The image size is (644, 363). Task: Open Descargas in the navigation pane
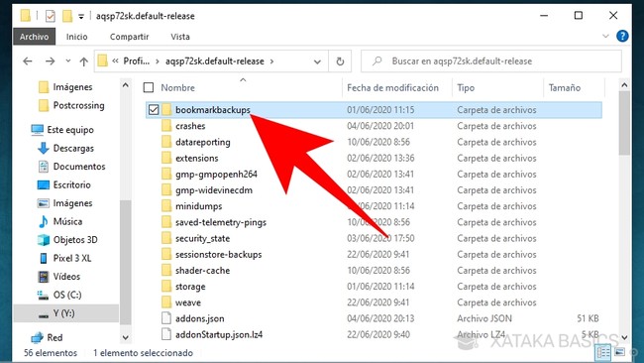pyautogui.click(x=73, y=149)
